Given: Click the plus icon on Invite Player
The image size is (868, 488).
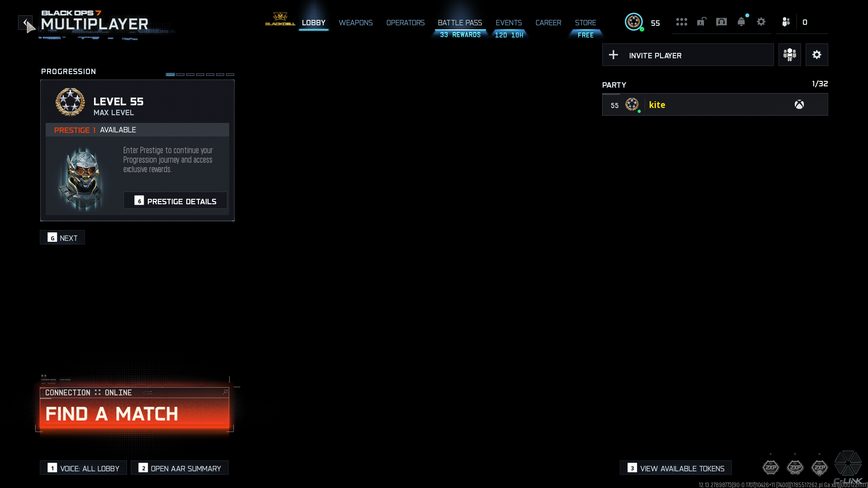Looking at the screenshot, I should pos(613,55).
